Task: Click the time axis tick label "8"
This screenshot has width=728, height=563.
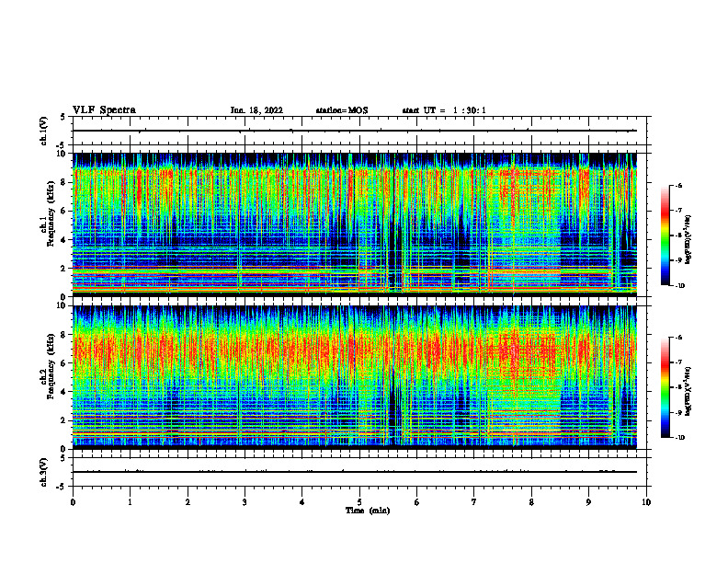Action: [531, 502]
